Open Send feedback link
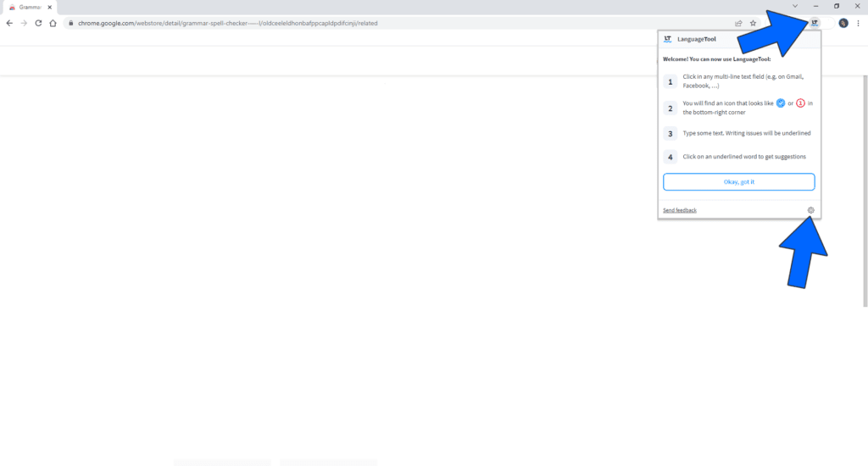868x466 pixels. click(x=680, y=210)
